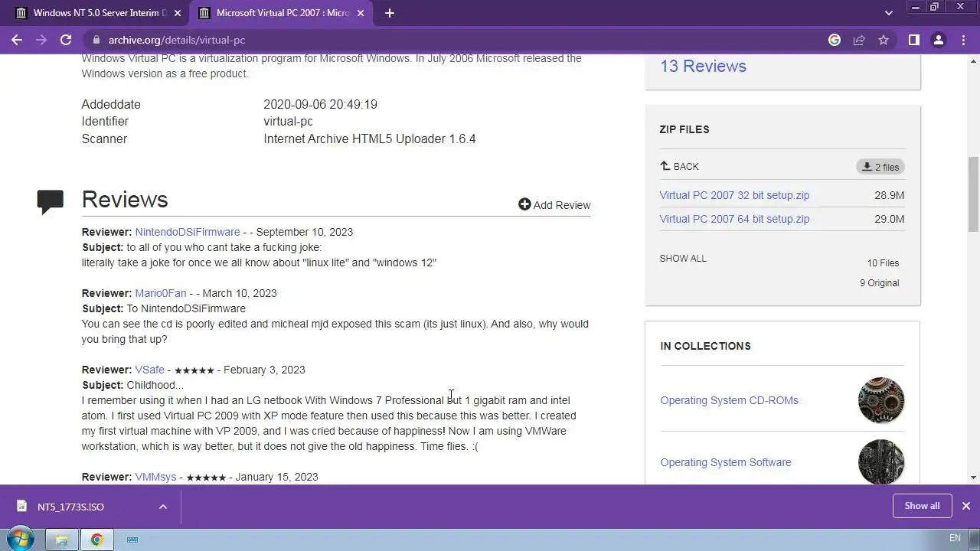Open the tab search dropdown arrow

pyautogui.click(x=888, y=13)
